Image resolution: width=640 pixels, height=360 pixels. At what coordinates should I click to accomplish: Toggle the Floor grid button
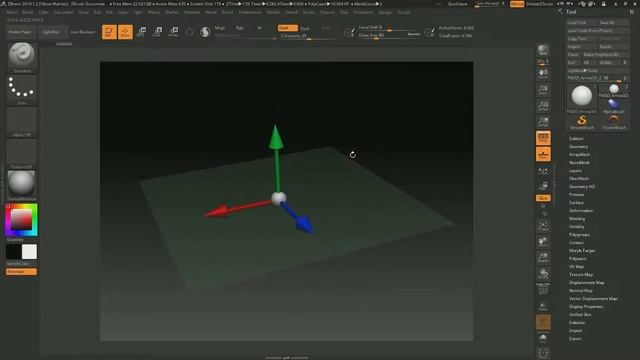coord(543,154)
